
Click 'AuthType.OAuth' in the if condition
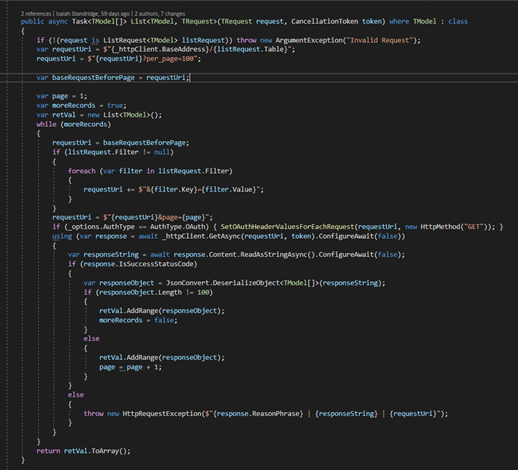(177, 227)
